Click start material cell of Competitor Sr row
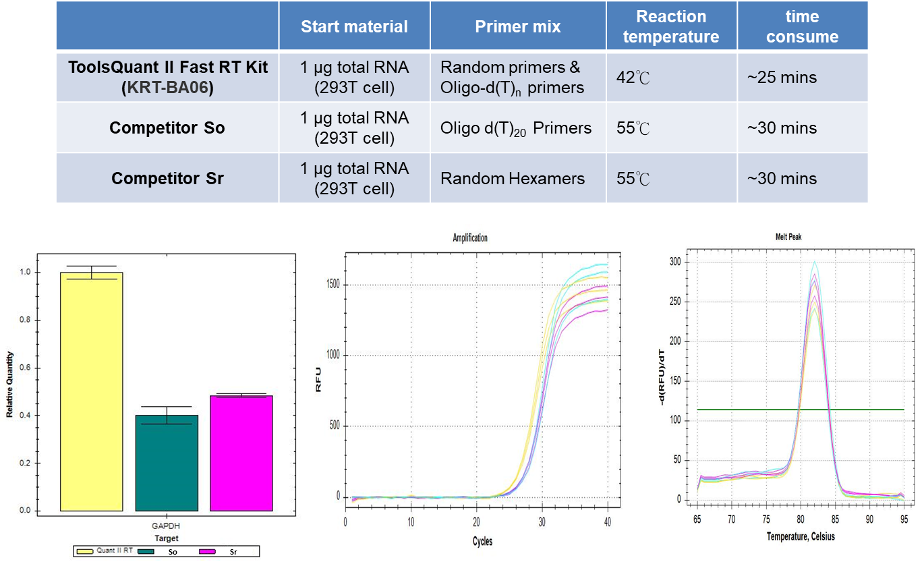This screenshot has height=562, width=924. click(354, 178)
